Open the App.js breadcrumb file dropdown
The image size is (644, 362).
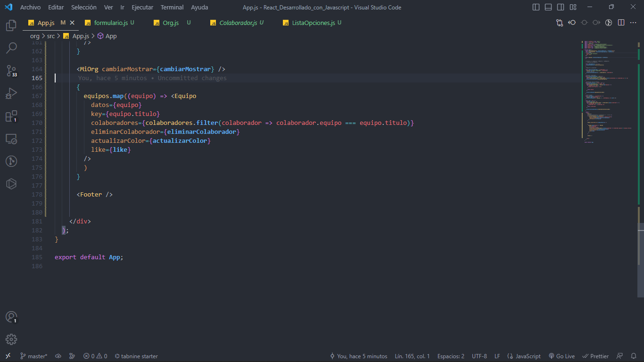coord(76,36)
